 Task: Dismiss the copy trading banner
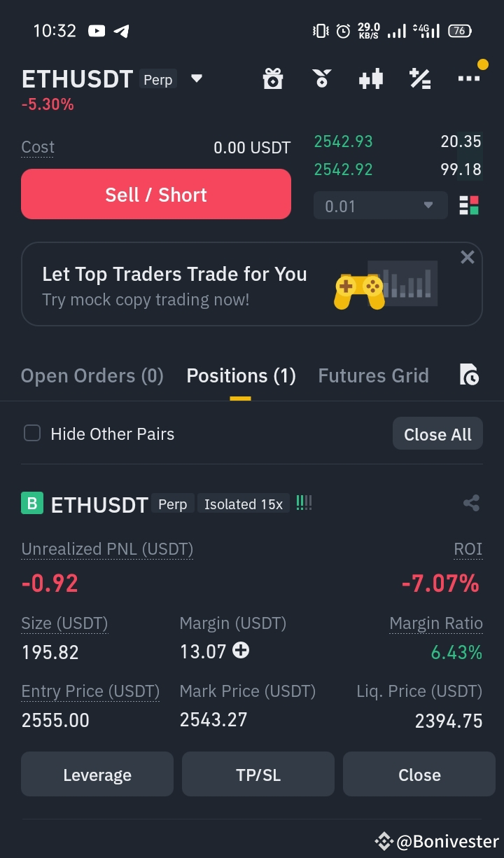coord(468,257)
